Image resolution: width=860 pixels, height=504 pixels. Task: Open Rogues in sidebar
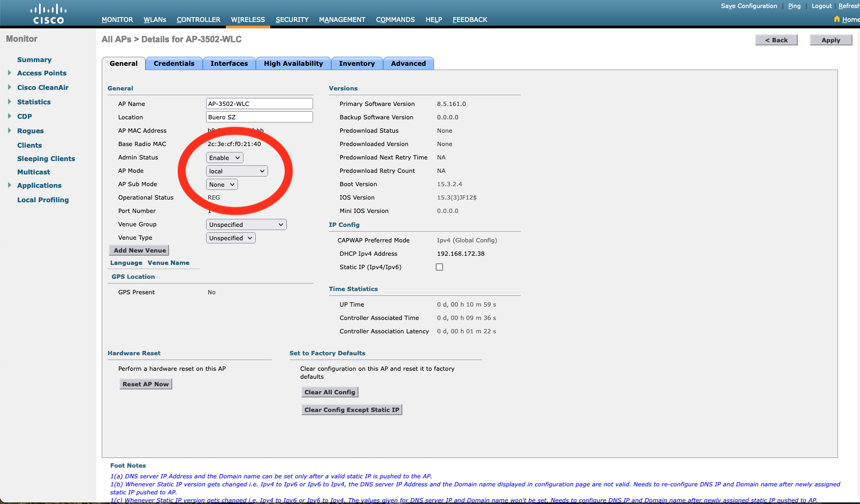(31, 131)
